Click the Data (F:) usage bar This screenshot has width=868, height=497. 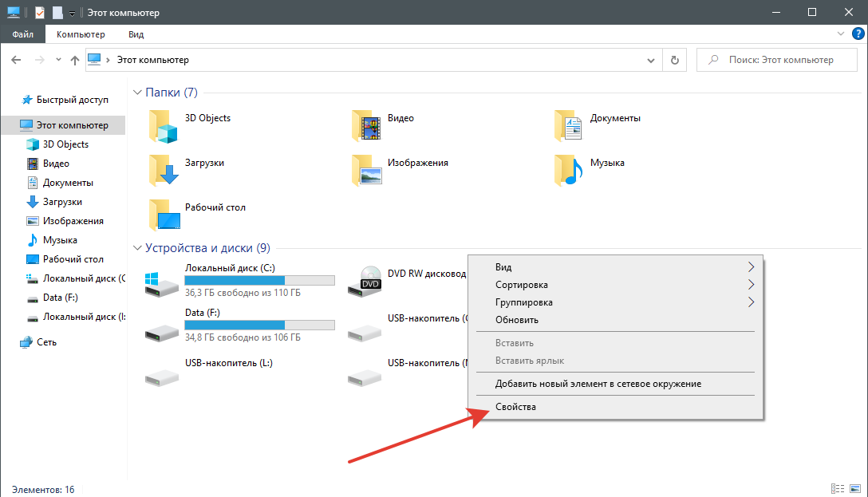259,325
